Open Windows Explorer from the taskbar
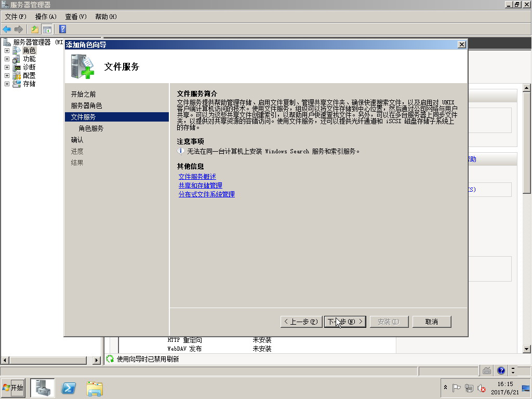Screen dimensions: 532x399 pyautogui.click(x=95, y=388)
